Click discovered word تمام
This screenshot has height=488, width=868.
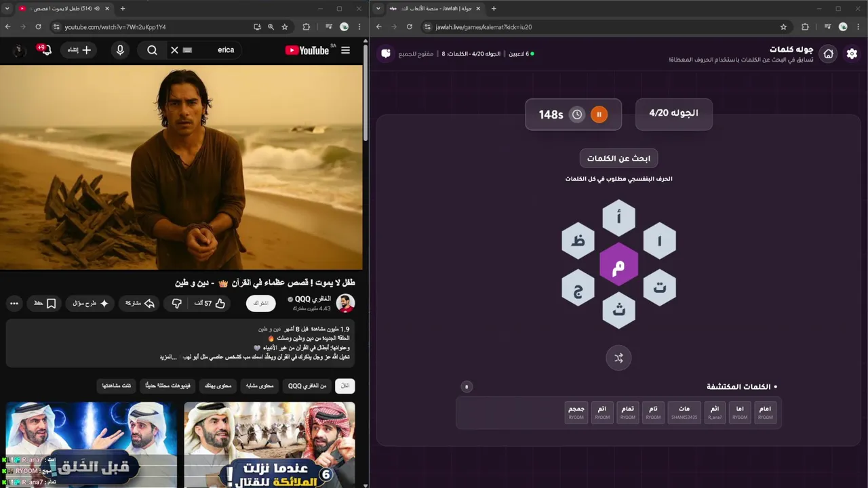coord(628,413)
